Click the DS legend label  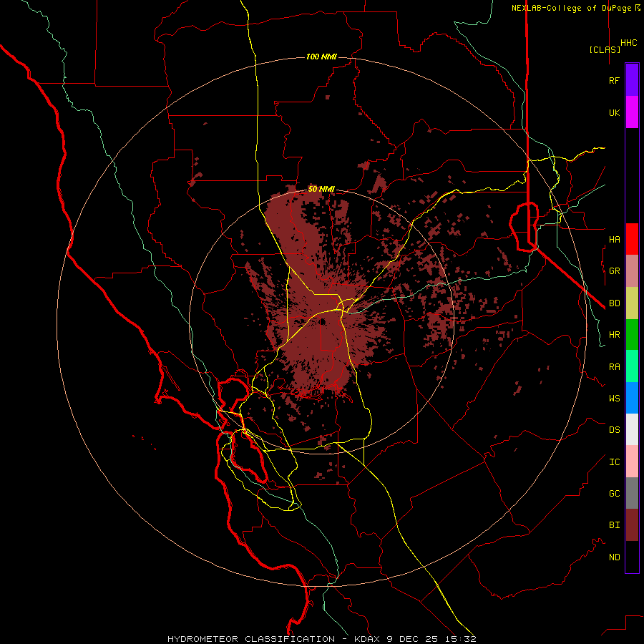(x=614, y=430)
